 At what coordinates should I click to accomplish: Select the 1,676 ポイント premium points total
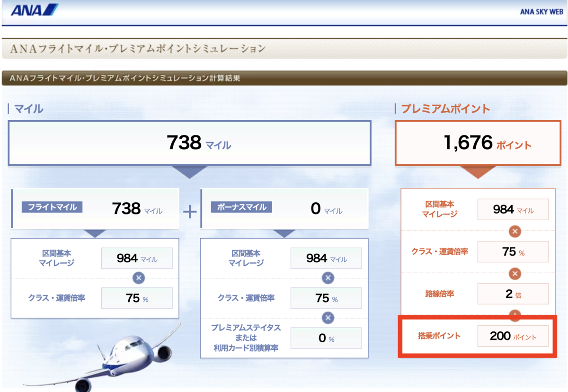coord(478,143)
